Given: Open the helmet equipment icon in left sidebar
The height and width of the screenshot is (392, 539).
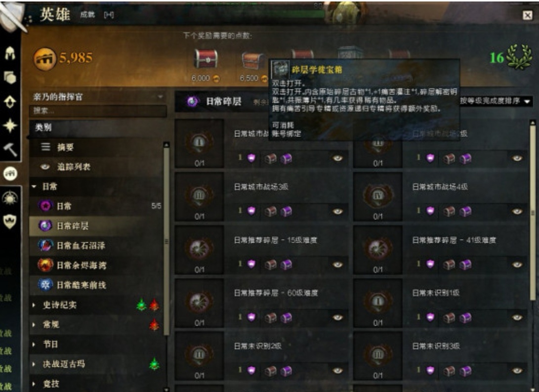Looking at the screenshot, I should 10,53.
